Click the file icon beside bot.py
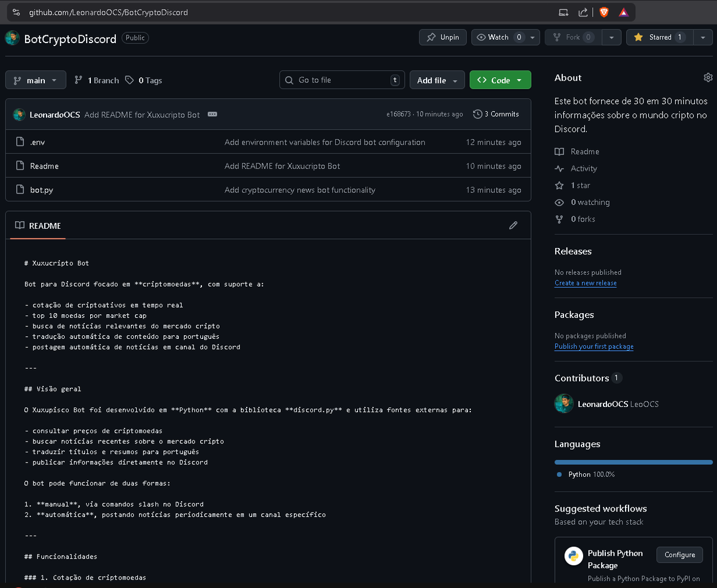The width and height of the screenshot is (717, 588). click(x=20, y=190)
